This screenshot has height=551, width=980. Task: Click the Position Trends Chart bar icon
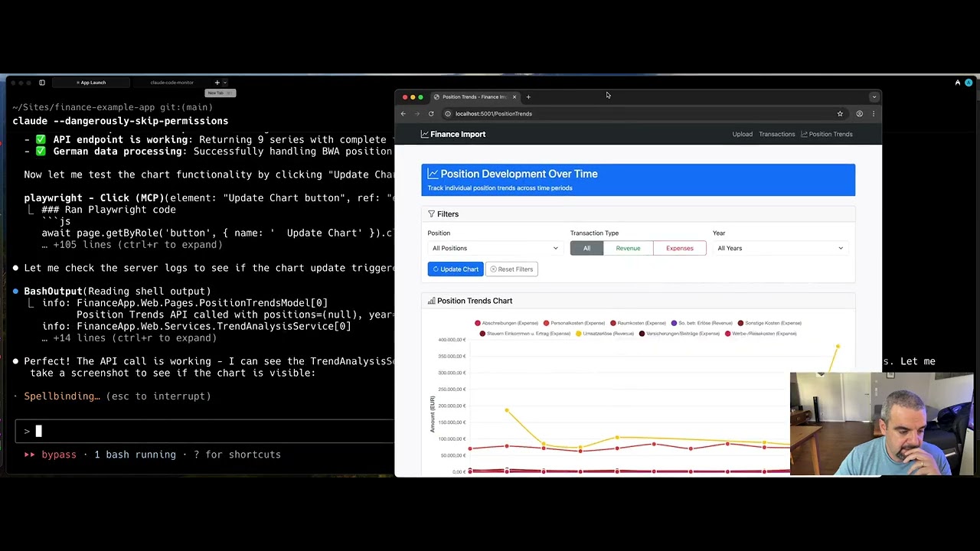coord(431,302)
